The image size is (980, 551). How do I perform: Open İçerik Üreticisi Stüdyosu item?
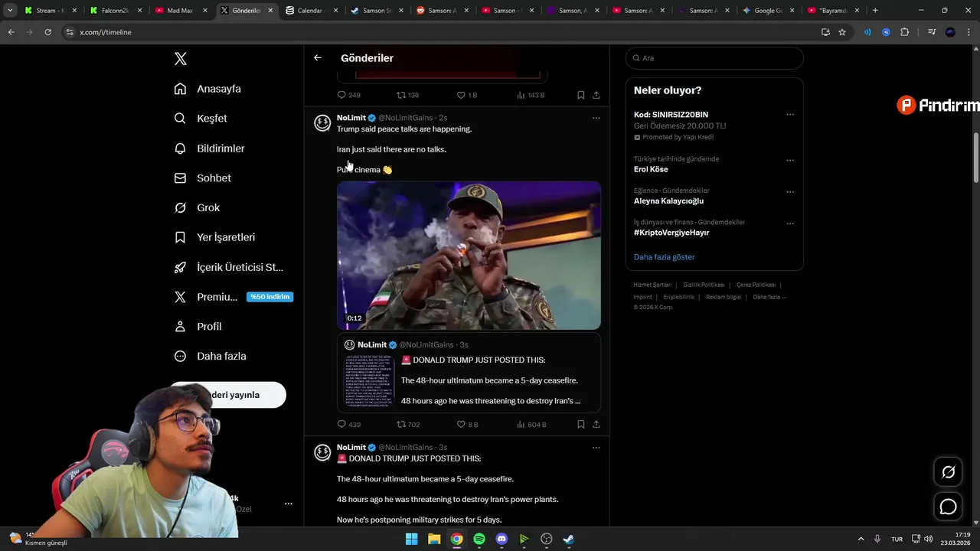[x=229, y=267]
